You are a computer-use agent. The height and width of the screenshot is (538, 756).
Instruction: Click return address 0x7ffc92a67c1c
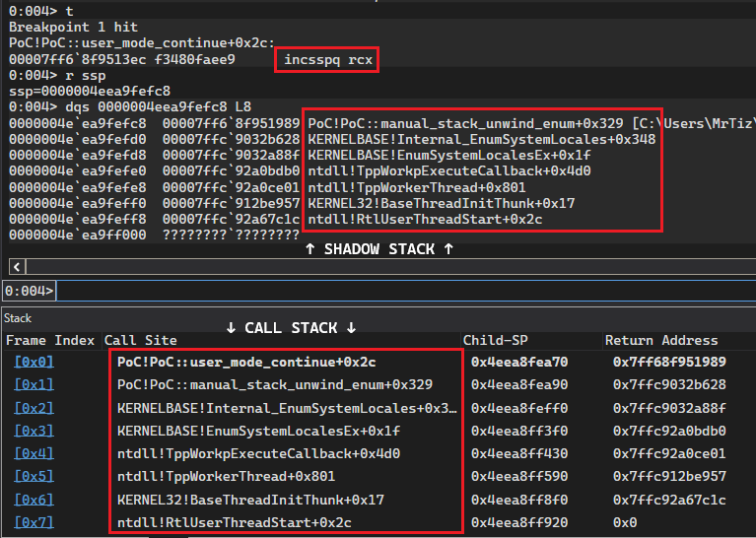(669, 500)
